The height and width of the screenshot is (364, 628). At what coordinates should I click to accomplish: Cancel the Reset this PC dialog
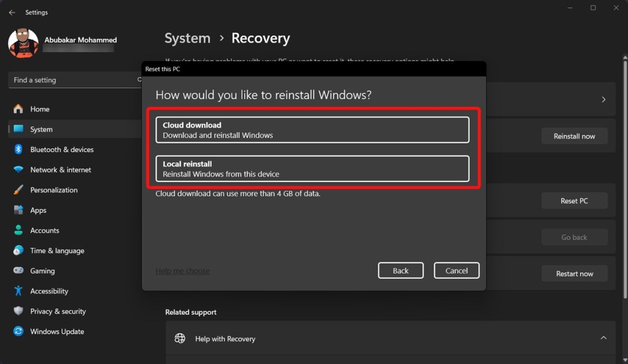pyautogui.click(x=456, y=270)
